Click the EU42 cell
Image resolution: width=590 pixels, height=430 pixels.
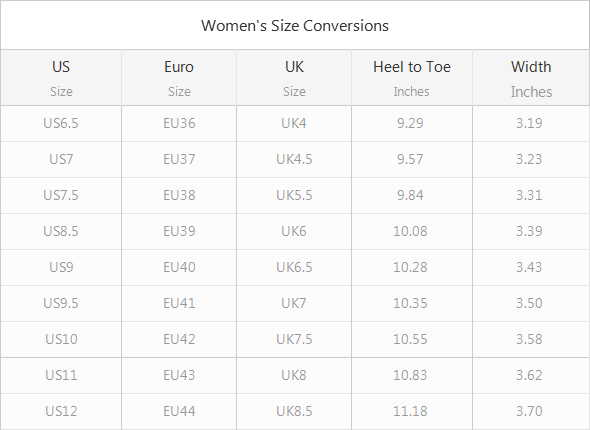point(179,339)
